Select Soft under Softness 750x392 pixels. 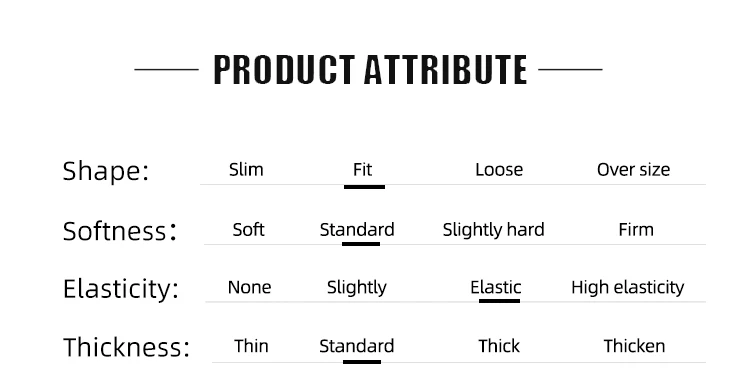pos(248,230)
